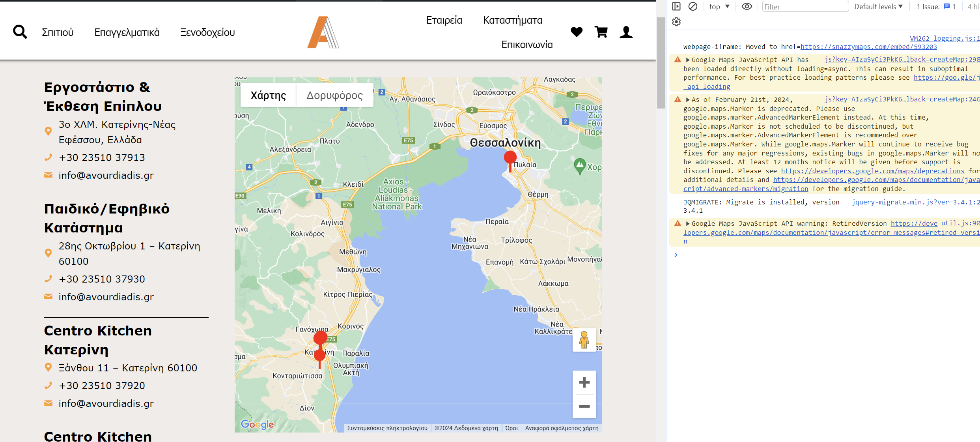Click the issues message icon in DevTools
Screen dimensions: 980x442
pos(946,6)
